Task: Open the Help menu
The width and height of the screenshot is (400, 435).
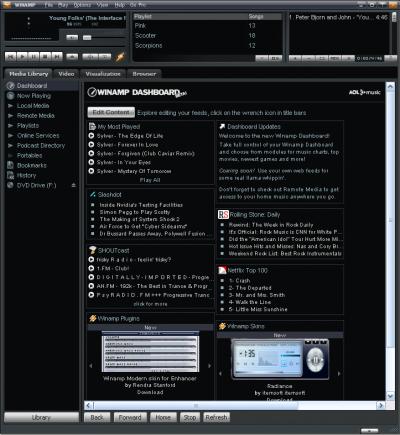Action: [x=119, y=5]
